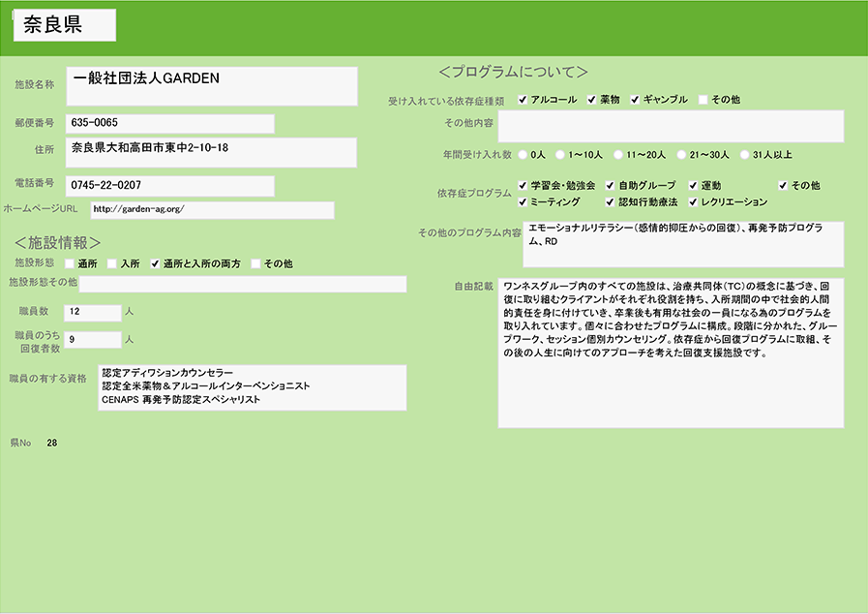Choose the 31人以上 radio option
The image size is (868, 614).
click(x=745, y=154)
